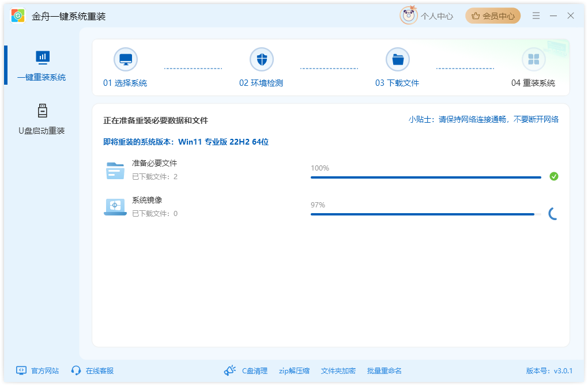Click 已下载文件: 2 count text
This screenshot has width=588, height=386.
(x=155, y=177)
